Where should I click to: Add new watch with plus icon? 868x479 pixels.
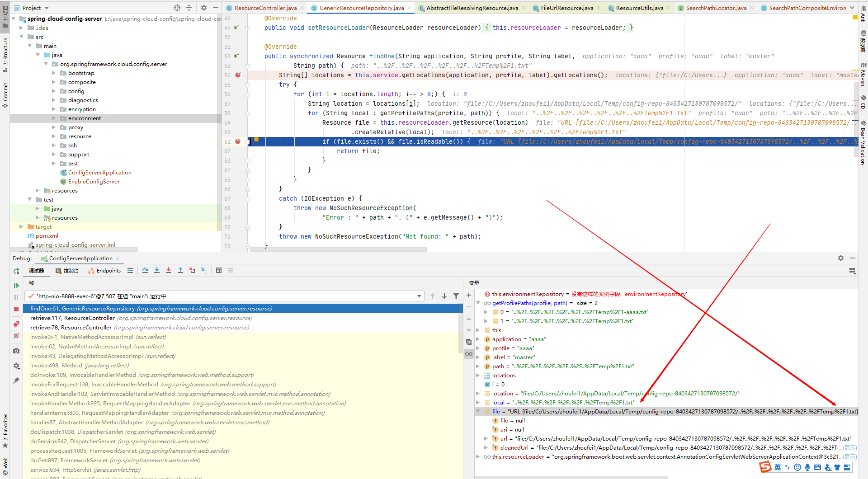click(x=469, y=295)
